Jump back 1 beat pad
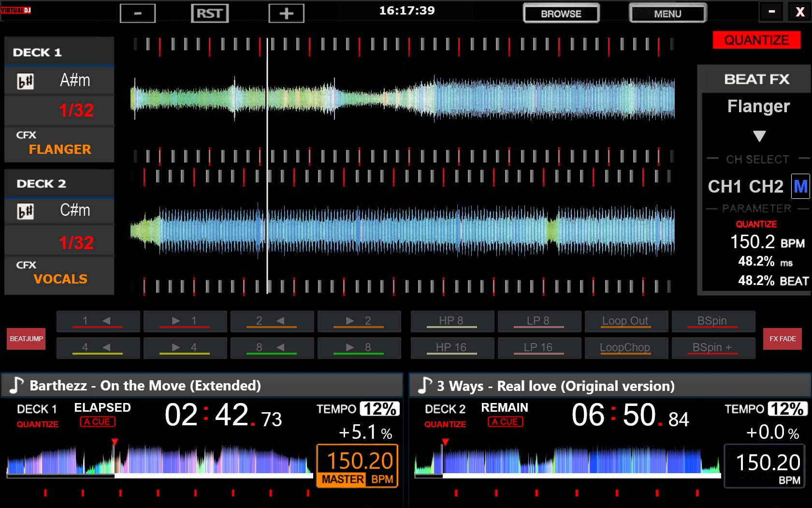Viewport: 812px width, 508px height. pyautogui.click(x=98, y=321)
